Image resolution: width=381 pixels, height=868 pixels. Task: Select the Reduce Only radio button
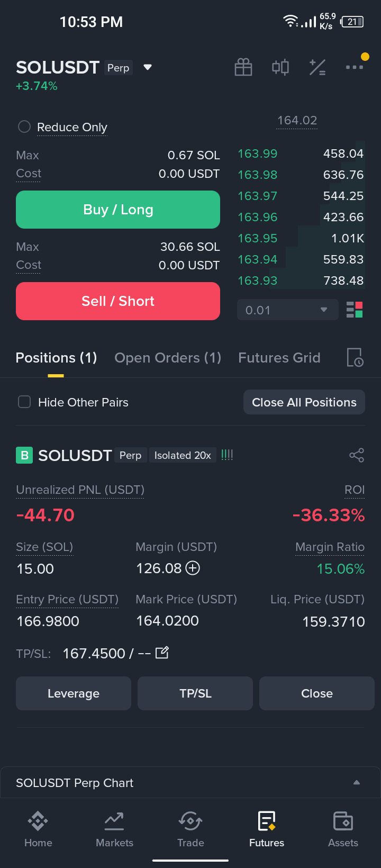click(24, 127)
